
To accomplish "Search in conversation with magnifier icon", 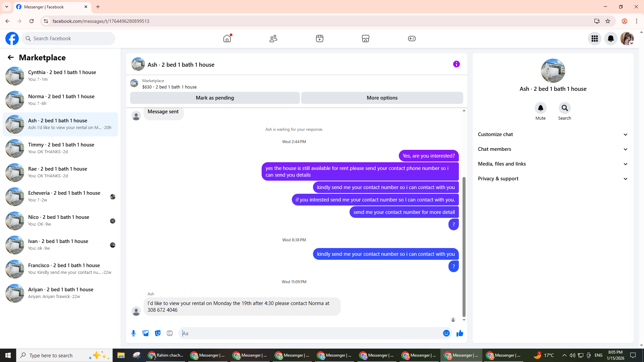I will click(x=565, y=108).
